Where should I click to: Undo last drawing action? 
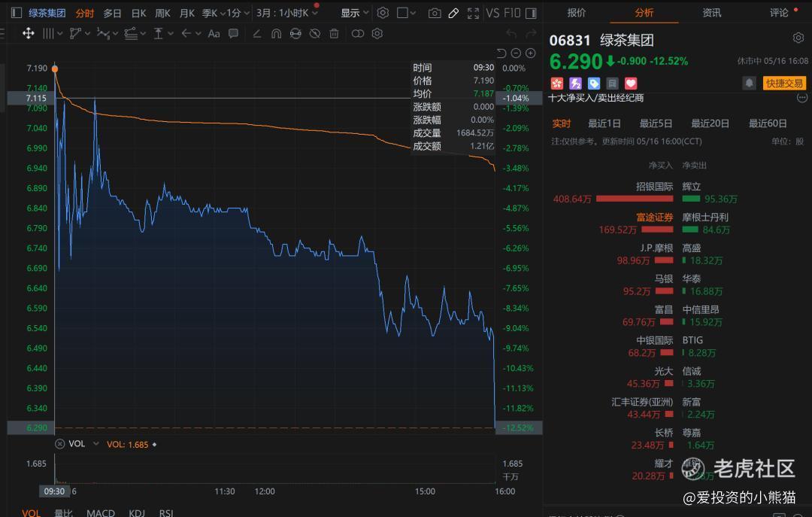point(511,34)
